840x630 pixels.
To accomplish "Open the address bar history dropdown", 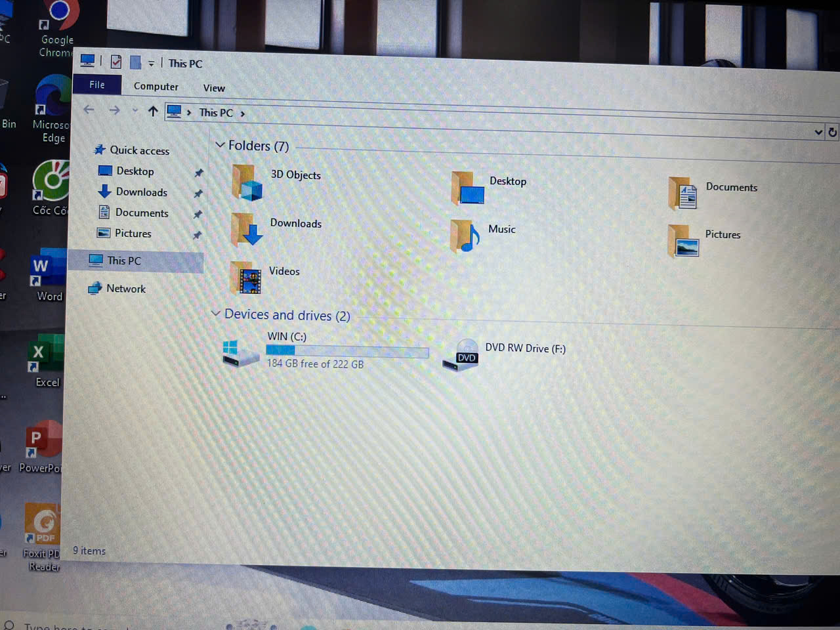I will [x=818, y=132].
